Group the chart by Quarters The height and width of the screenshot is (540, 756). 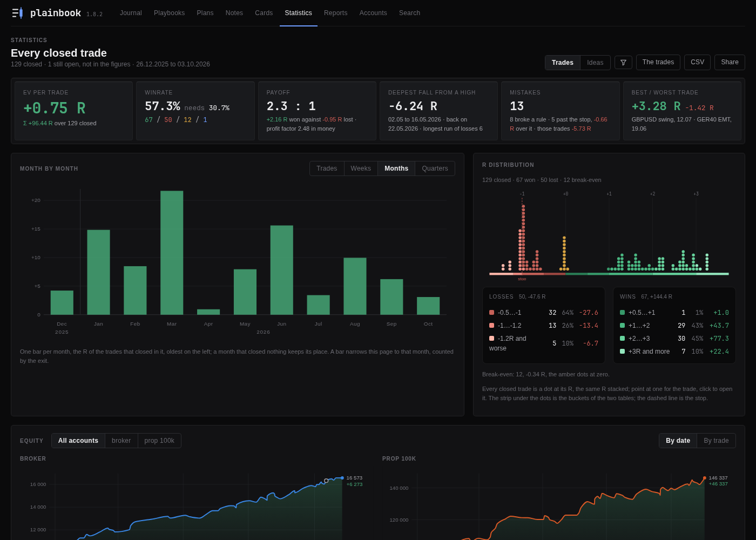pyautogui.click(x=435, y=168)
